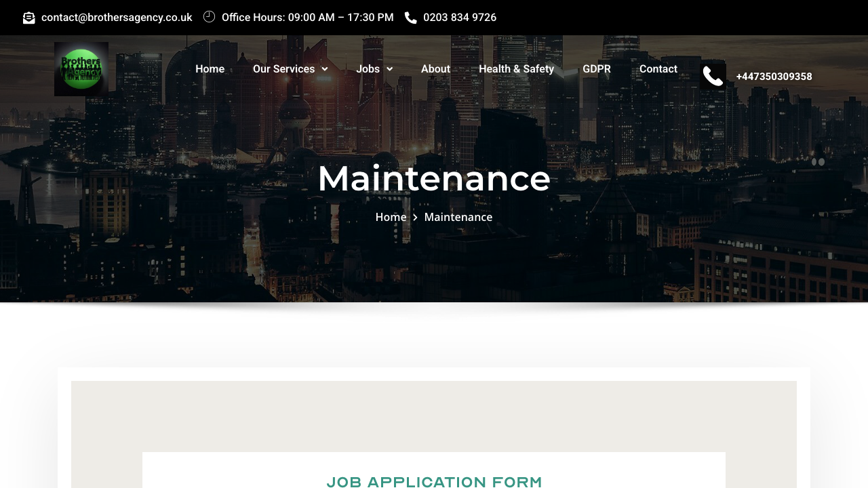Open the GDPR menu item
The height and width of the screenshot is (488, 868).
596,68
